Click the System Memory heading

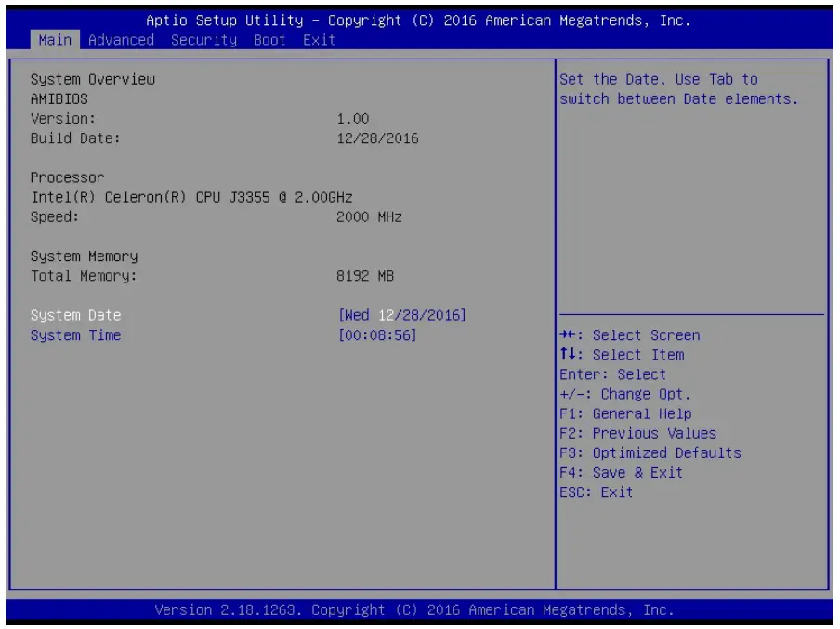85,256
